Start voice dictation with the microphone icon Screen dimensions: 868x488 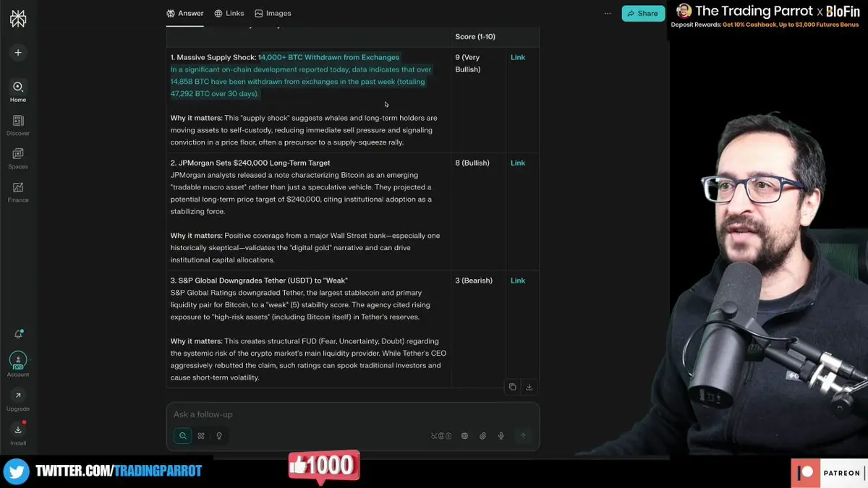pos(501,436)
